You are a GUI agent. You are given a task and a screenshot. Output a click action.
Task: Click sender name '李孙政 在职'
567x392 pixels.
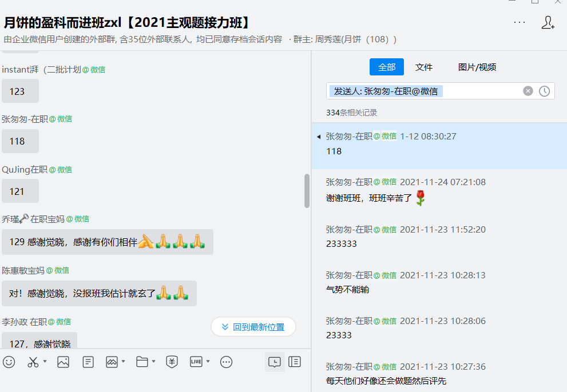(24, 322)
